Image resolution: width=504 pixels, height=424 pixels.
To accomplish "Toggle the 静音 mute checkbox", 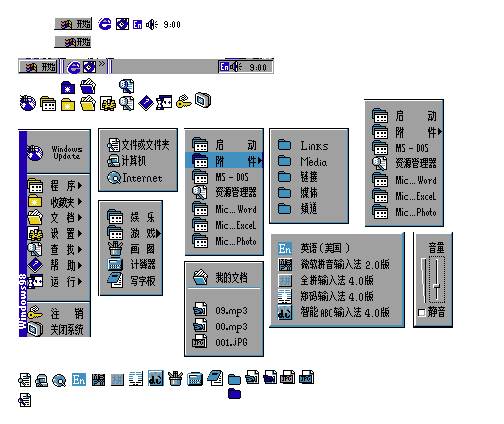I will [x=422, y=313].
